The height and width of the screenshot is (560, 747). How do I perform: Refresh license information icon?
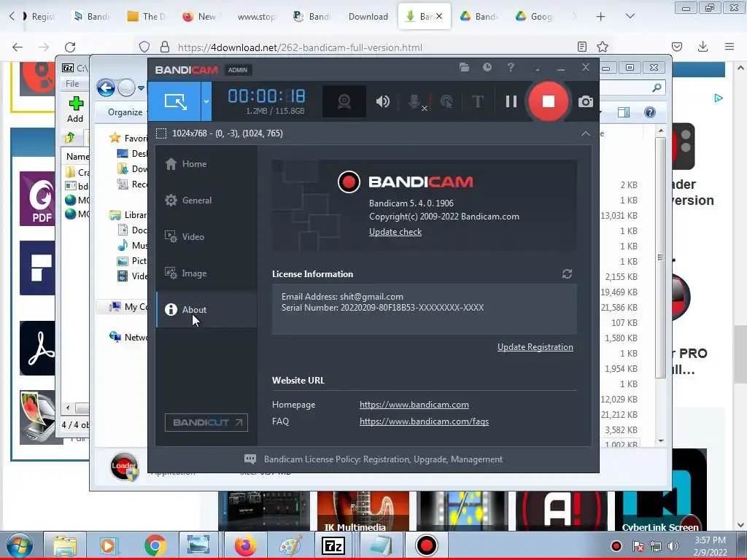point(567,274)
